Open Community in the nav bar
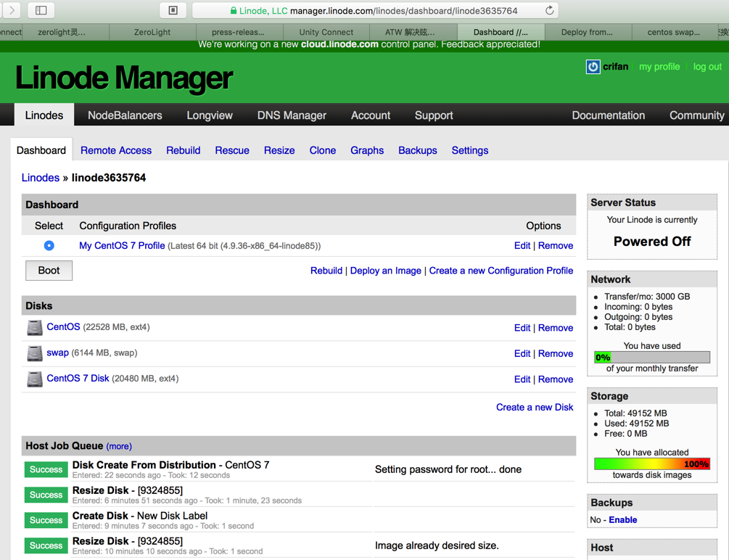729x560 pixels. tap(697, 115)
